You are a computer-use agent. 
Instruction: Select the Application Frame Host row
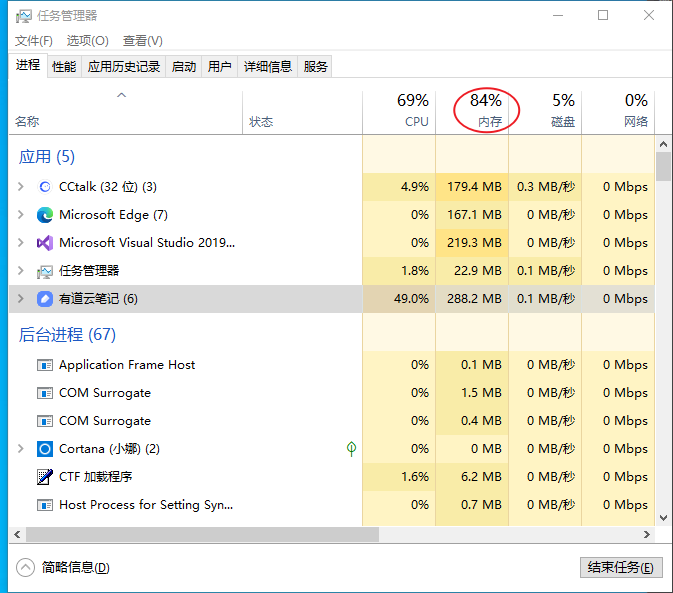click(x=331, y=365)
